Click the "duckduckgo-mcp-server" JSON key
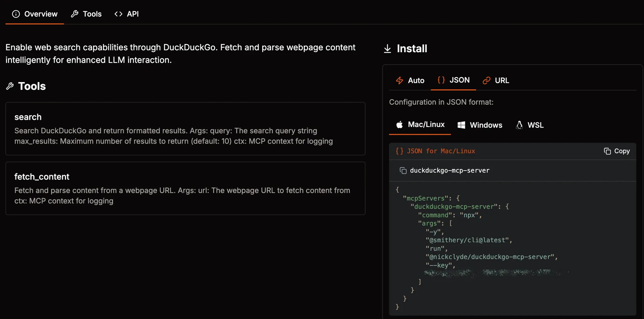 [454, 206]
